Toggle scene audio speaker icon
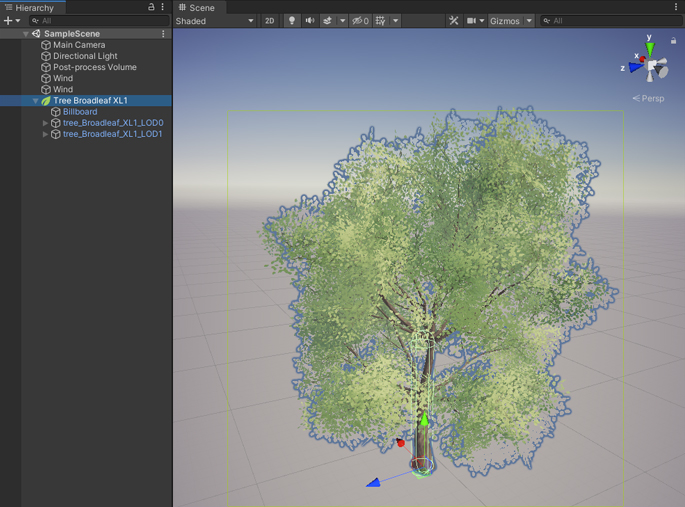685x507 pixels. (x=309, y=21)
